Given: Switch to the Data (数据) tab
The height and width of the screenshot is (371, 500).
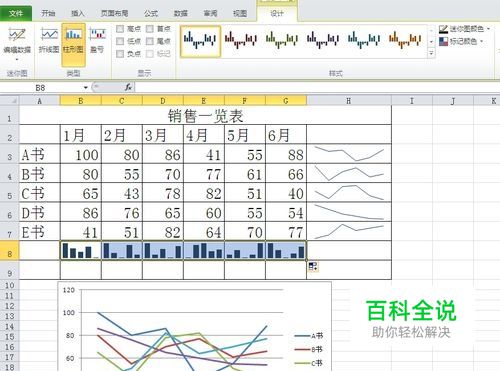Looking at the screenshot, I should (181, 13).
